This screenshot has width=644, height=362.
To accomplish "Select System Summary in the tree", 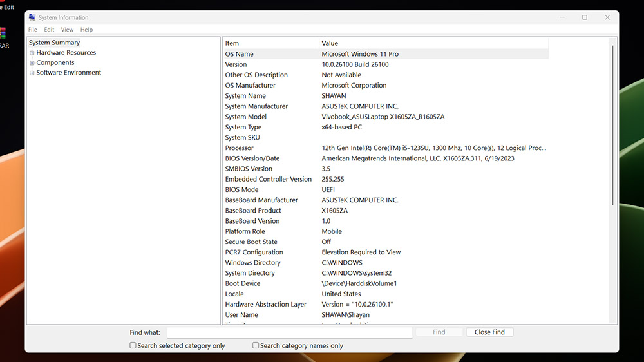I will [x=54, y=43].
